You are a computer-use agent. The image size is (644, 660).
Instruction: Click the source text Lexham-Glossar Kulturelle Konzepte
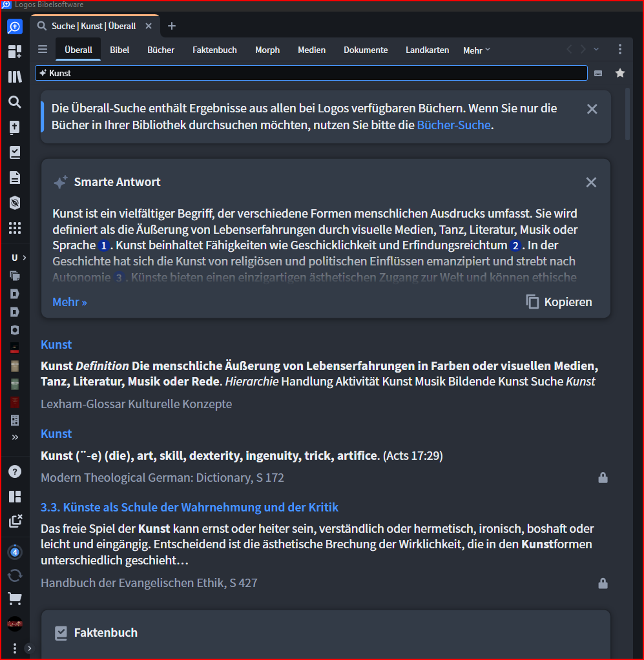(136, 404)
